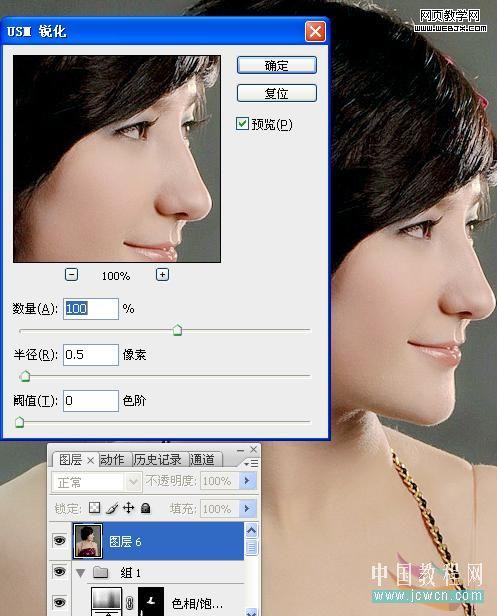Select lock transparent pixels icon

94,508
